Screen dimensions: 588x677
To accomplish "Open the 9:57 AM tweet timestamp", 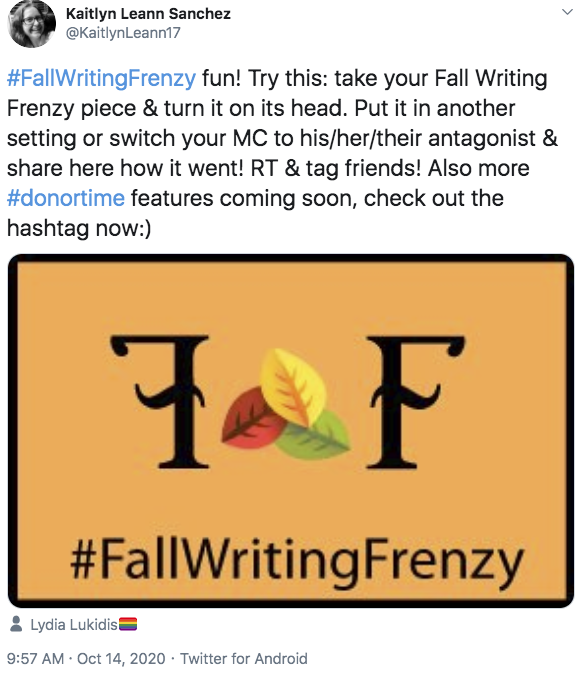I will pyautogui.click(x=35, y=659).
